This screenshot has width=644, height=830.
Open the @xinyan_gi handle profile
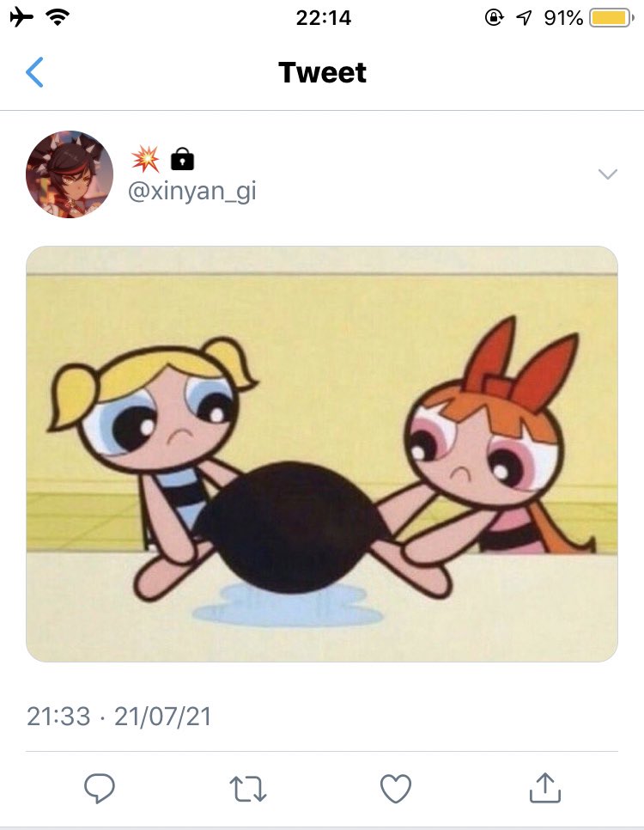tap(192, 191)
